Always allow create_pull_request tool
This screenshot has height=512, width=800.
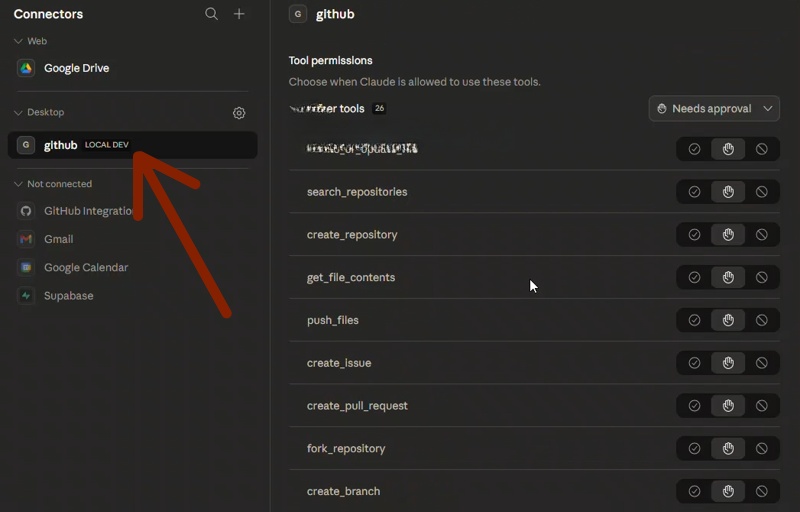(x=694, y=406)
